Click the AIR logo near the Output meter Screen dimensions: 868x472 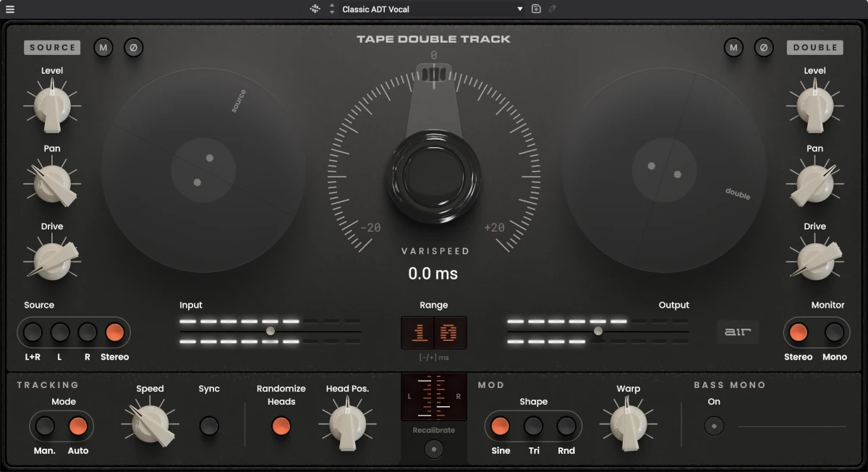[737, 332]
